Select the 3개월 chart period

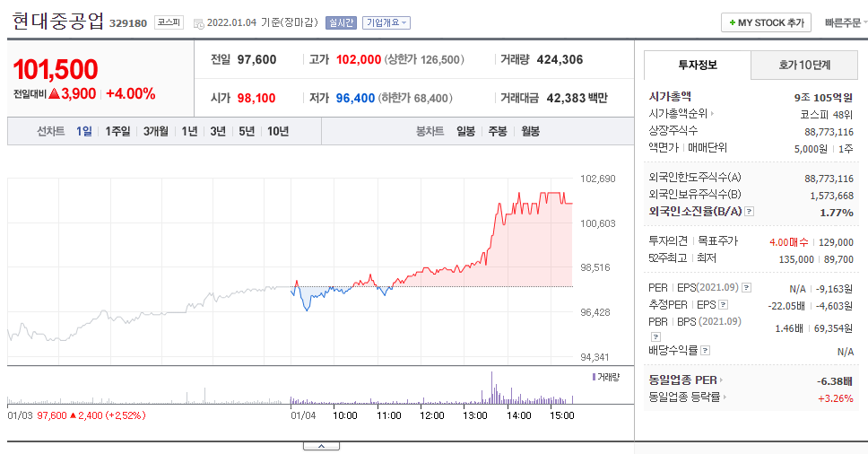[155, 131]
